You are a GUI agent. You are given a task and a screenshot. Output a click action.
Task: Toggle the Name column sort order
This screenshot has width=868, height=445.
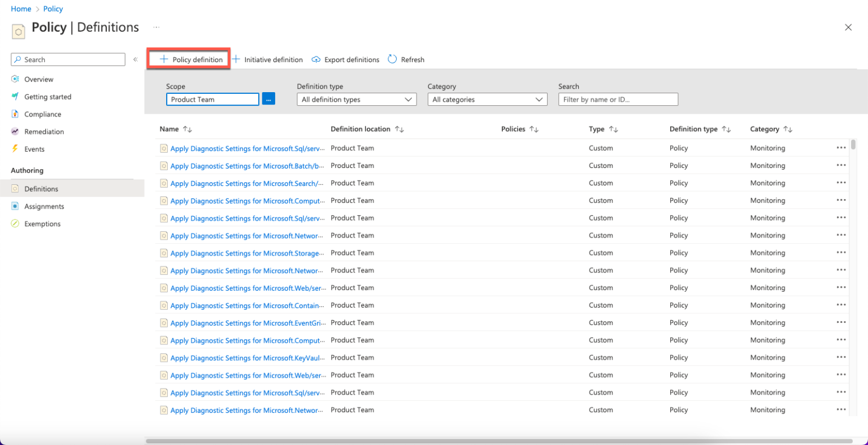click(x=186, y=129)
